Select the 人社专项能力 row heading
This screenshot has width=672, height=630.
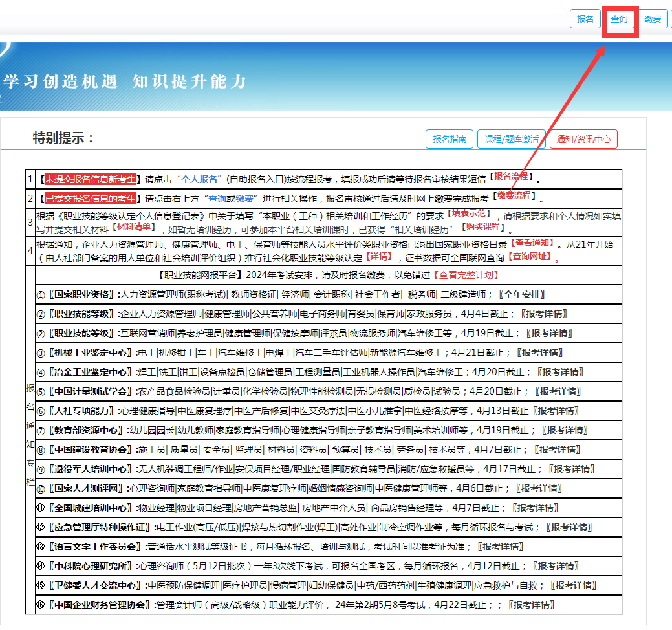(x=81, y=411)
